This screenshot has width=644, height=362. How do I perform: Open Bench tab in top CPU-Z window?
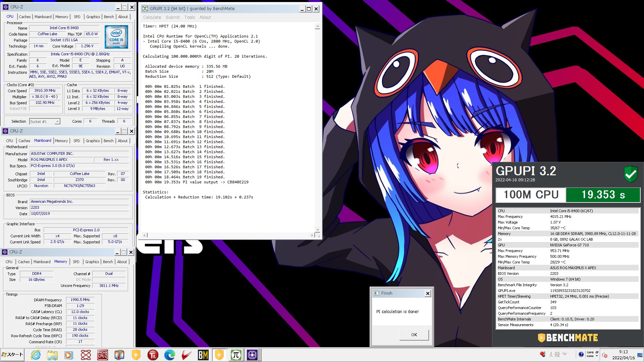click(109, 17)
